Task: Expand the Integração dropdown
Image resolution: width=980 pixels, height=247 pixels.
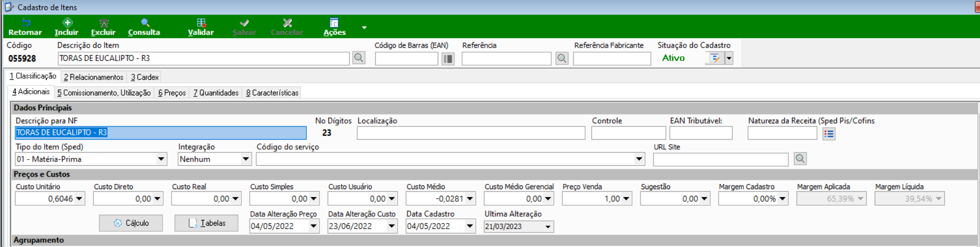Action: (245, 159)
